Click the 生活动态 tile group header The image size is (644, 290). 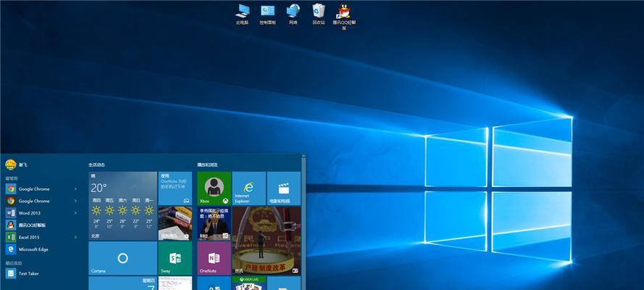96,165
